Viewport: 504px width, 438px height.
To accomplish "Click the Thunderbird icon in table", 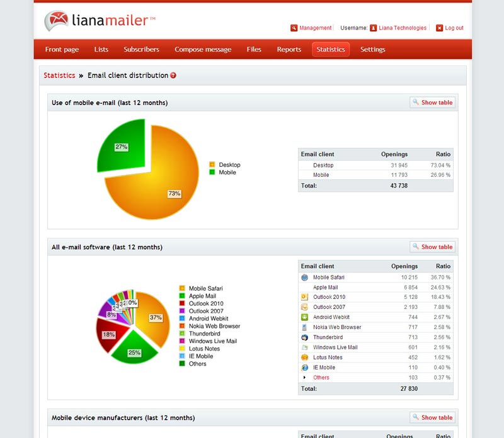I will 305,337.
